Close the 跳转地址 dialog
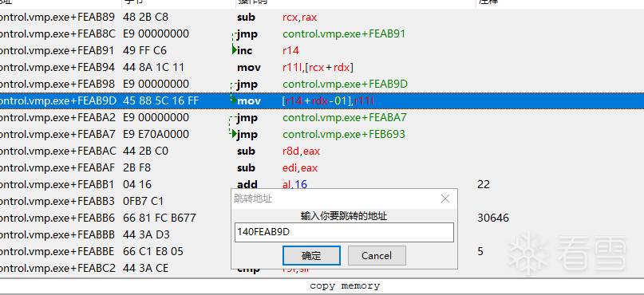 [x=445, y=199]
